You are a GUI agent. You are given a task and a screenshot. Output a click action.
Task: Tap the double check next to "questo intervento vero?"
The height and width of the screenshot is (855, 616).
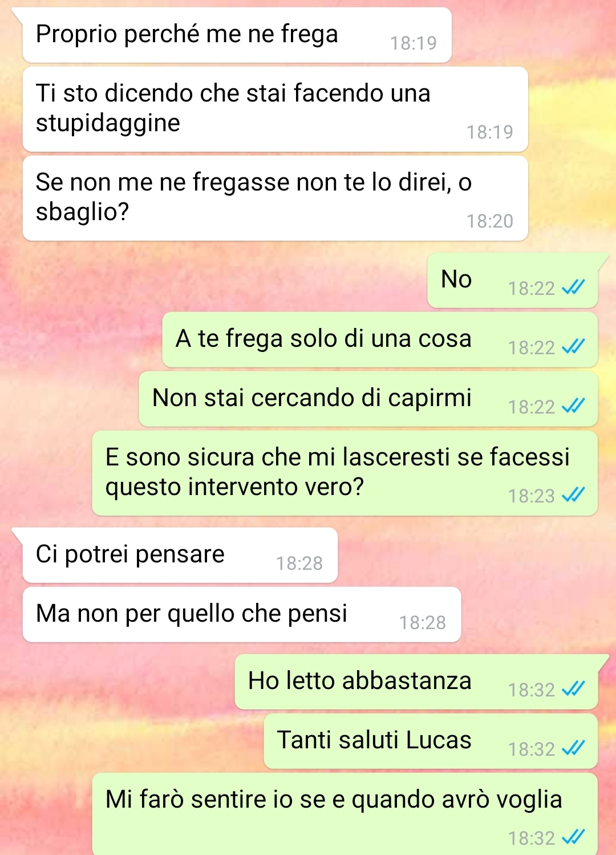(573, 495)
